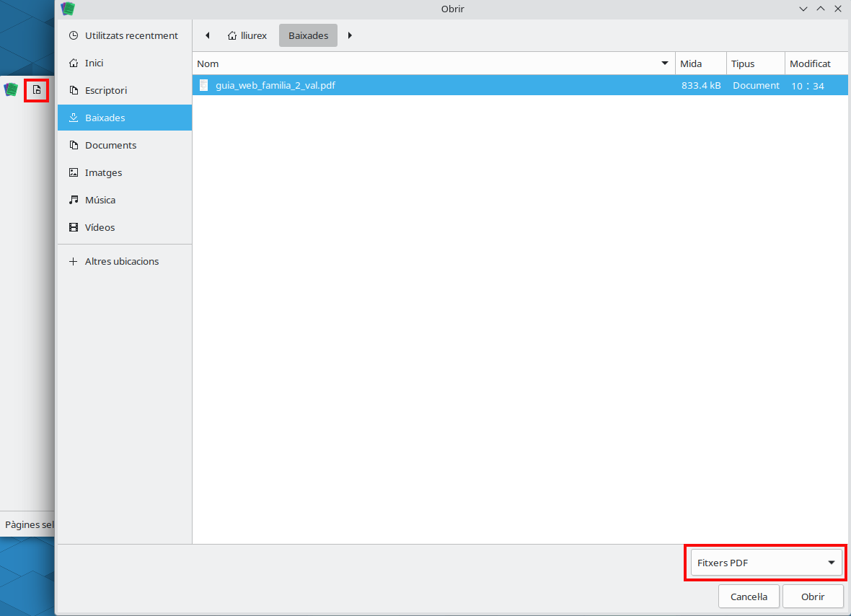The width and height of the screenshot is (851, 616).
Task: Click the Obrir button
Action: coord(813,597)
